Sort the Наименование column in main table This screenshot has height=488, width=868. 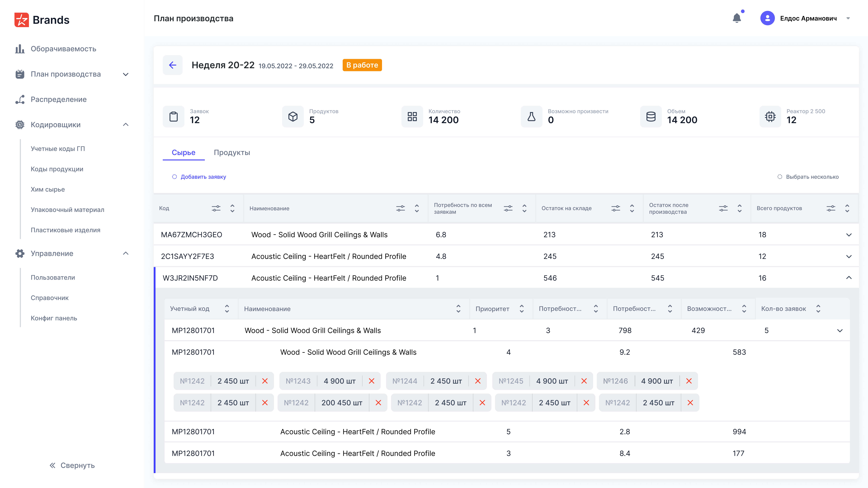click(x=417, y=208)
